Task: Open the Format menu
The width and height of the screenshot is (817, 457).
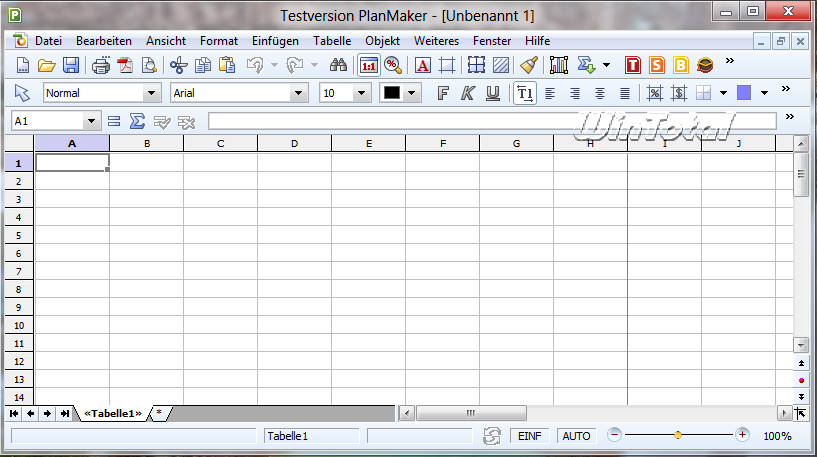Action: coord(219,41)
